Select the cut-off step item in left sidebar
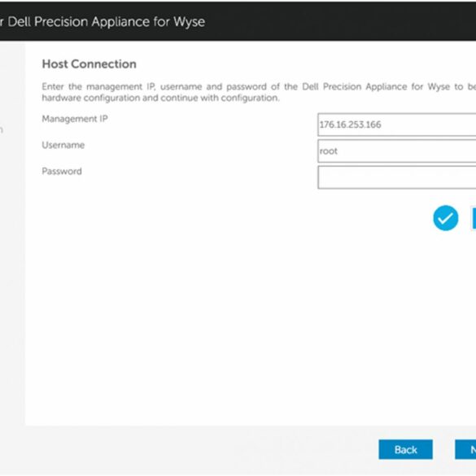The image size is (476, 476). click(2, 130)
